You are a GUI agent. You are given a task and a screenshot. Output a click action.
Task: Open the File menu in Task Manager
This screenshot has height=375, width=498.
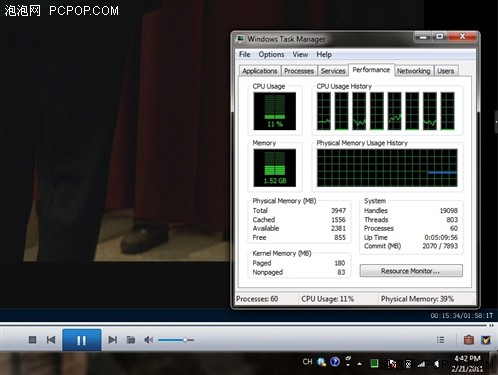[x=244, y=54]
